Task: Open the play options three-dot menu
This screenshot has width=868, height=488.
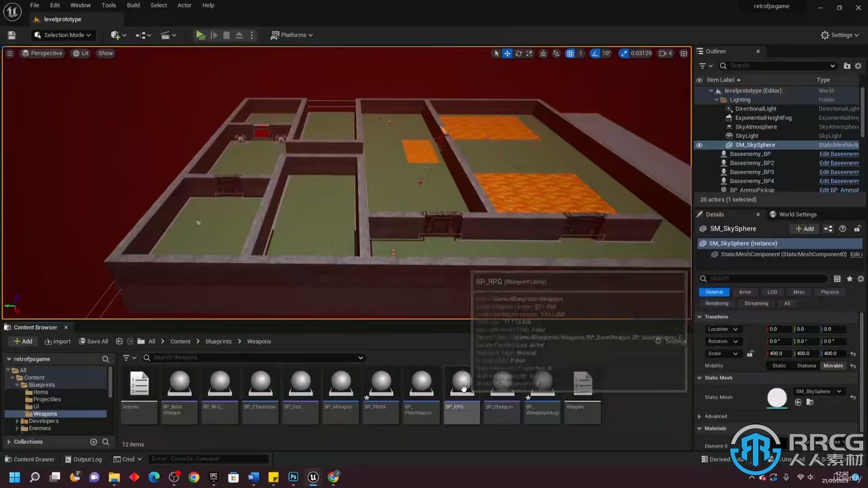Action: [x=252, y=35]
